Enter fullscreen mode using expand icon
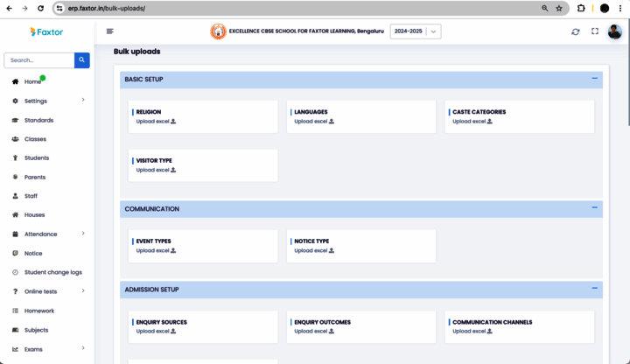The image size is (630, 364). (x=595, y=31)
